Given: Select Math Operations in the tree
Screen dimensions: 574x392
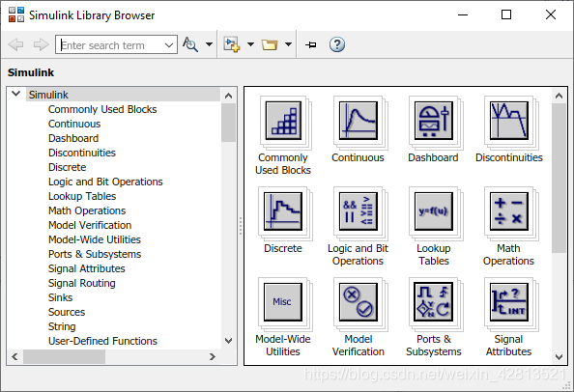Looking at the screenshot, I should pos(87,210).
